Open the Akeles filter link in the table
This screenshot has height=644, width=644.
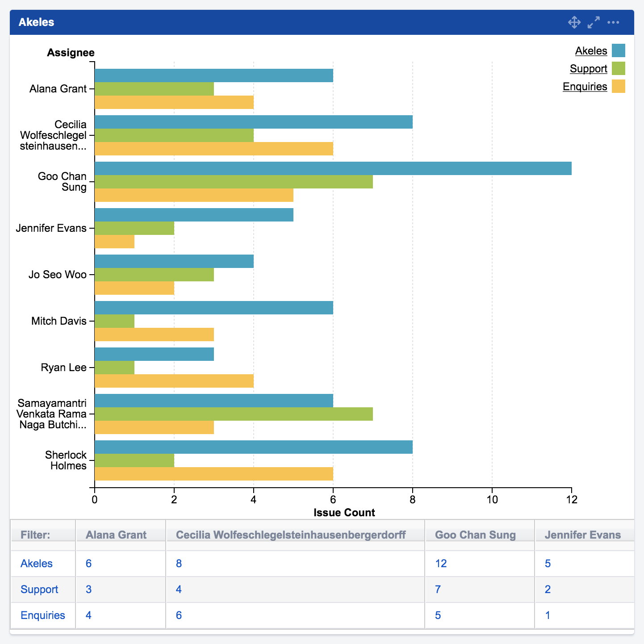coord(36,564)
